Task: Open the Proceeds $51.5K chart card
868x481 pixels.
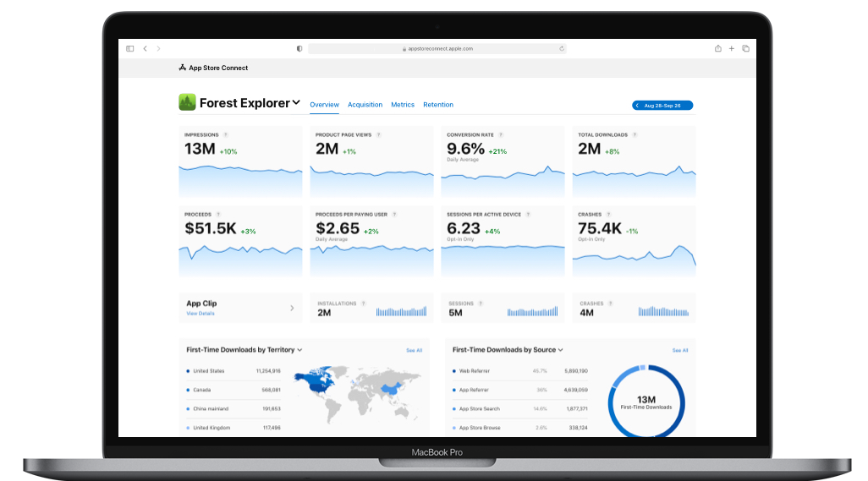Action: click(240, 241)
